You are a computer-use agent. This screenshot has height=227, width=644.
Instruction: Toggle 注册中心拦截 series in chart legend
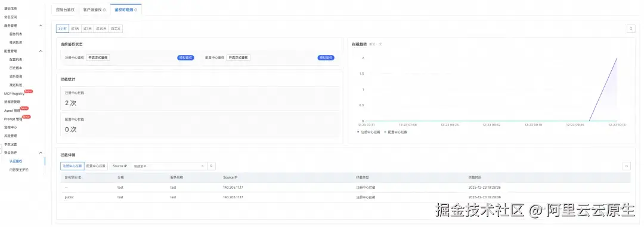(369, 133)
